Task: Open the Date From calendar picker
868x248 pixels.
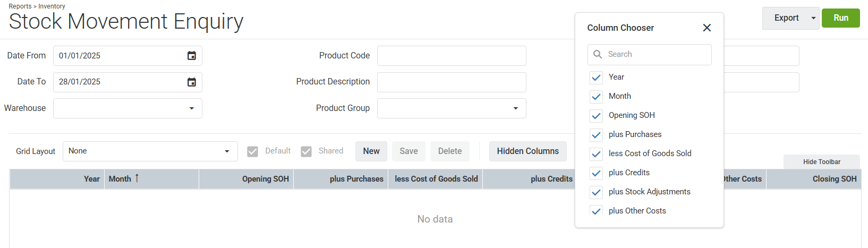Action: click(192, 56)
